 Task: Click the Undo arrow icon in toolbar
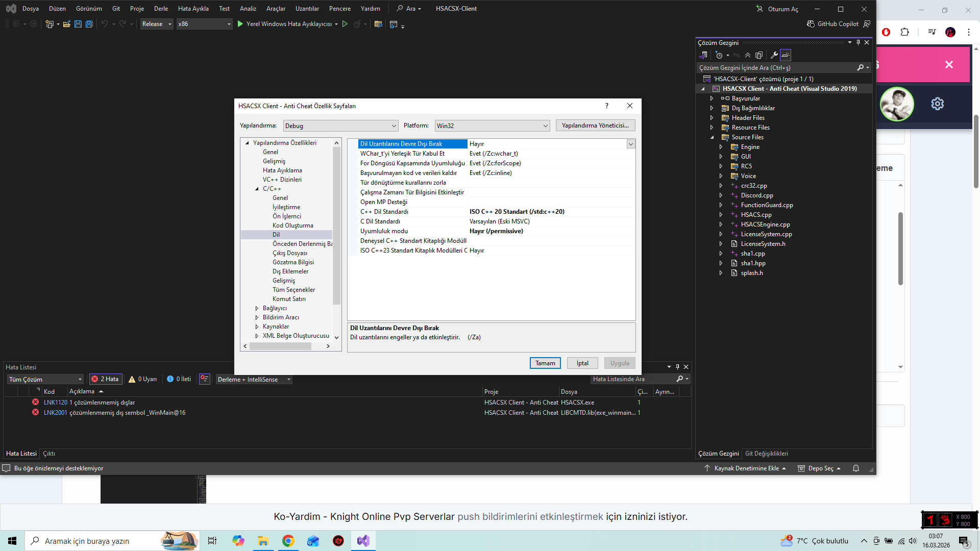click(x=105, y=24)
